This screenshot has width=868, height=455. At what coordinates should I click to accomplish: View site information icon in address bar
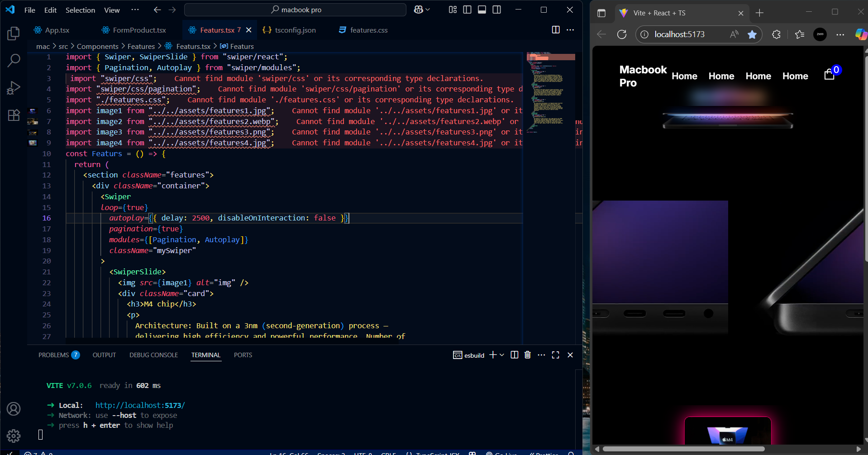tap(644, 34)
